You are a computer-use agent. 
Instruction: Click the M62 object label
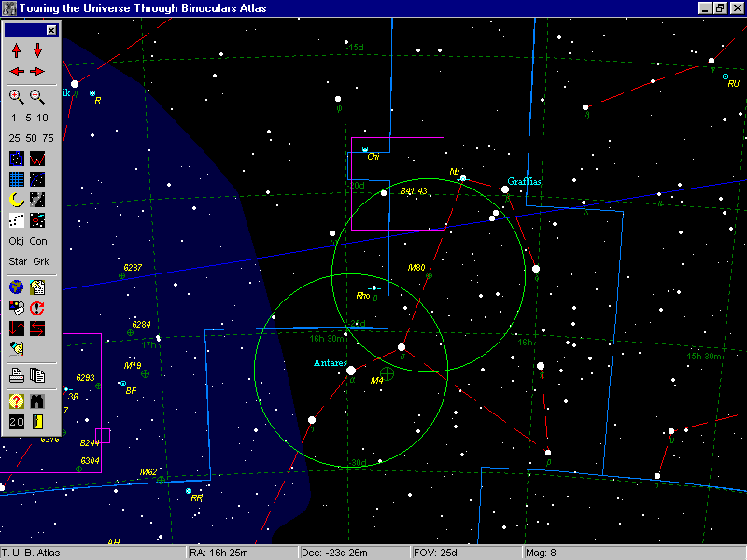[x=148, y=472]
